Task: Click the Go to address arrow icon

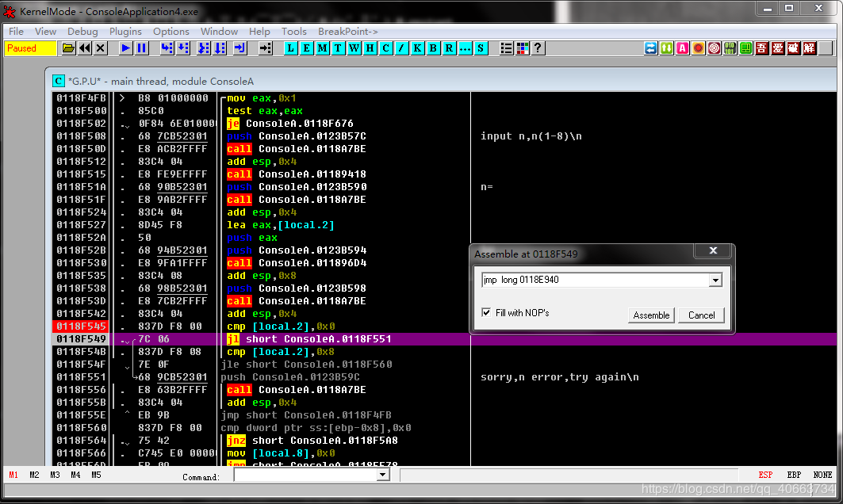Action: click(266, 48)
